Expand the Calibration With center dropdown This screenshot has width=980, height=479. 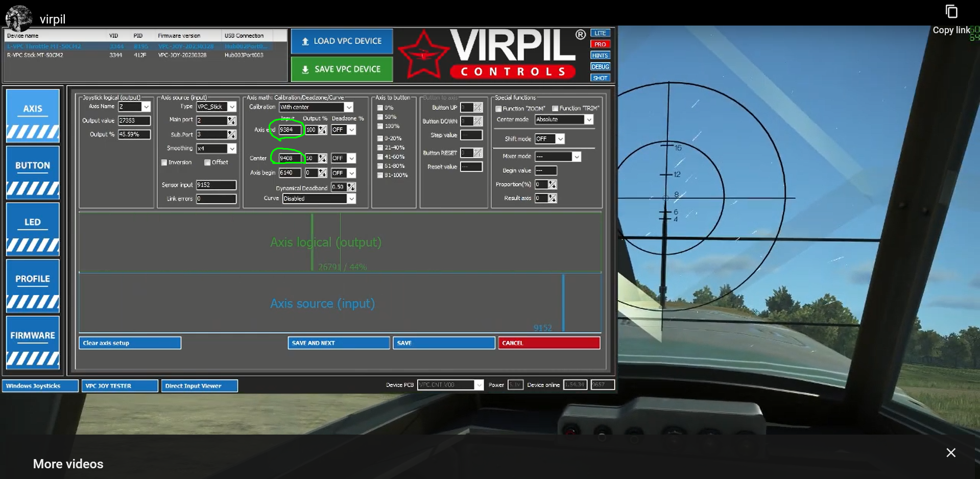(x=316, y=107)
